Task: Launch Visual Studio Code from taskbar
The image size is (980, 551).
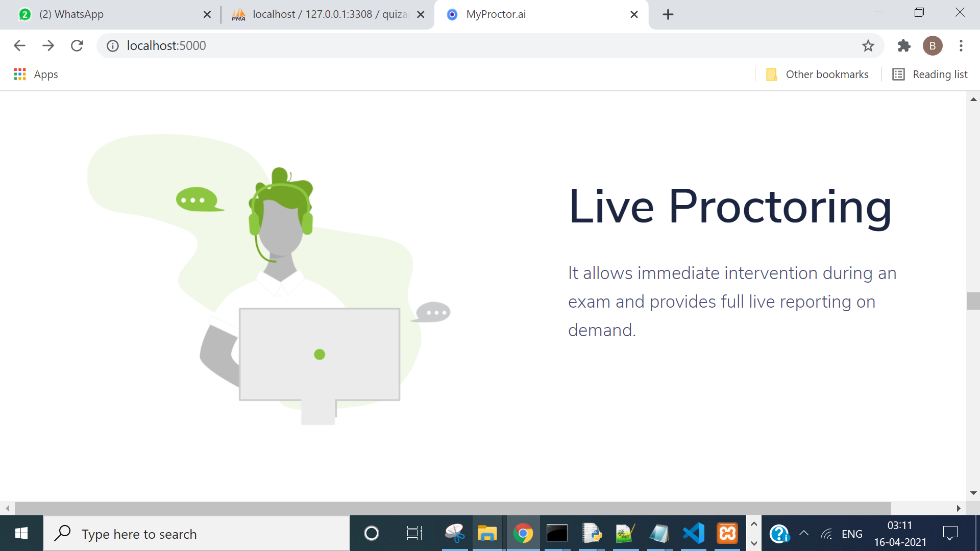Action: pyautogui.click(x=693, y=534)
